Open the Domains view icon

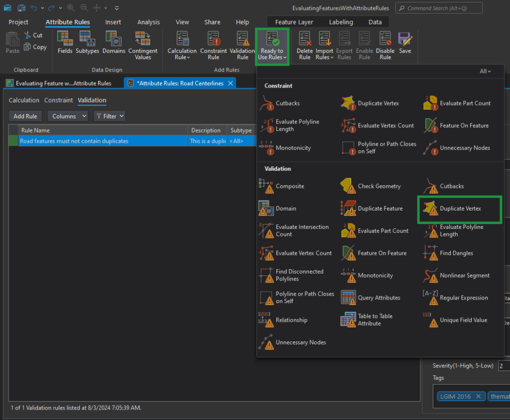pyautogui.click(x=114, y=42)
